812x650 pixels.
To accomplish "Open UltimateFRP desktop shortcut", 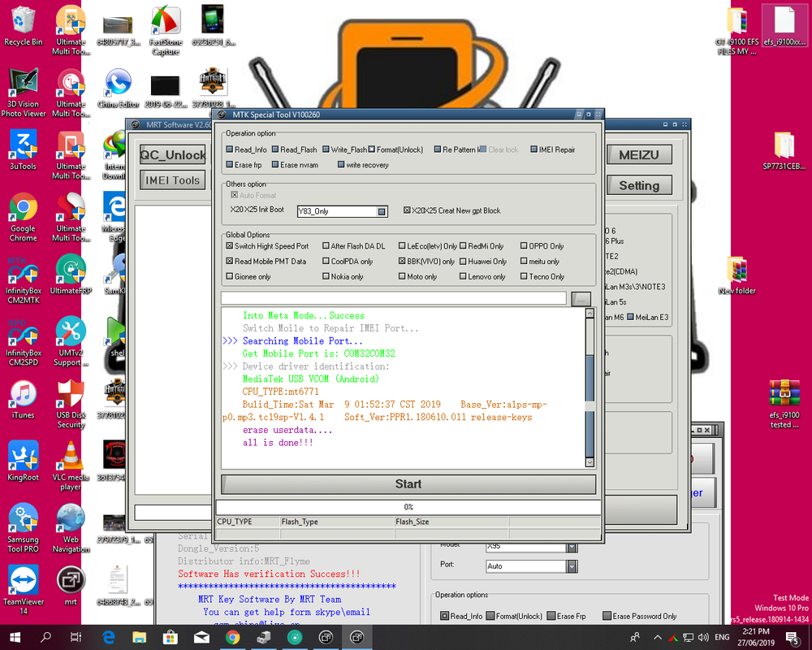I will 71,275.
